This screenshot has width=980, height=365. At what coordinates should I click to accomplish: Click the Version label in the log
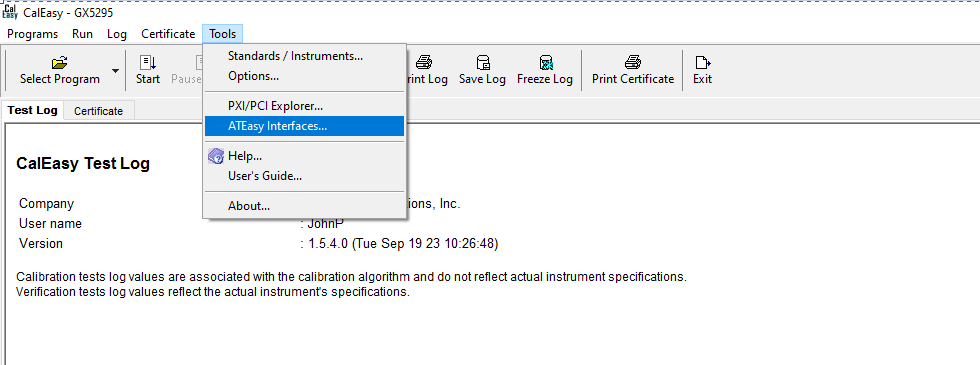tap(41, 244)
